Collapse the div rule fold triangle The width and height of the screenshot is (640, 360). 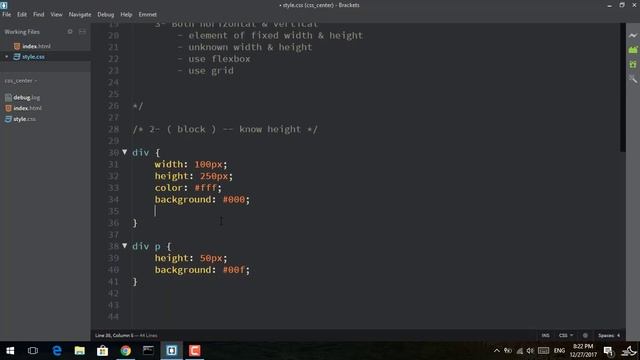click(x=124, y=152)
